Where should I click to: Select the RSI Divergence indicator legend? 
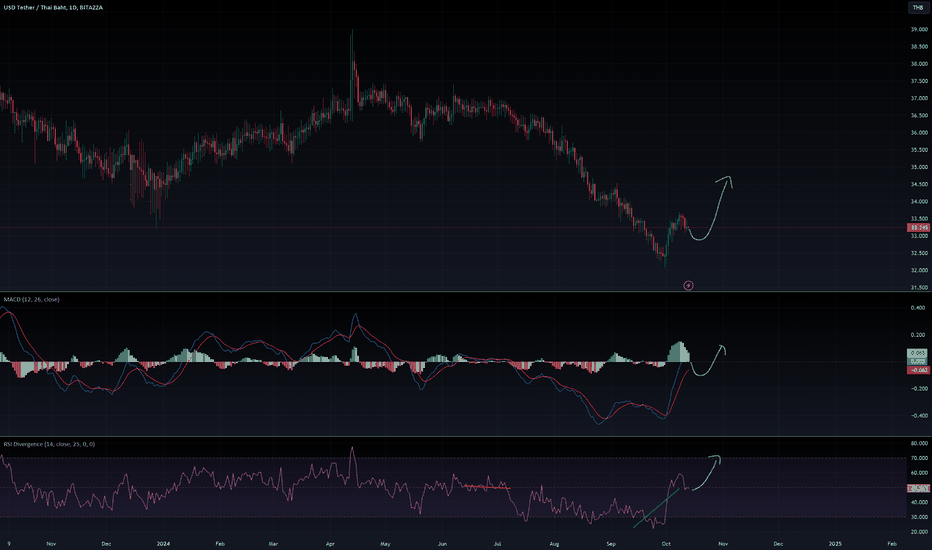click(49, 444)
